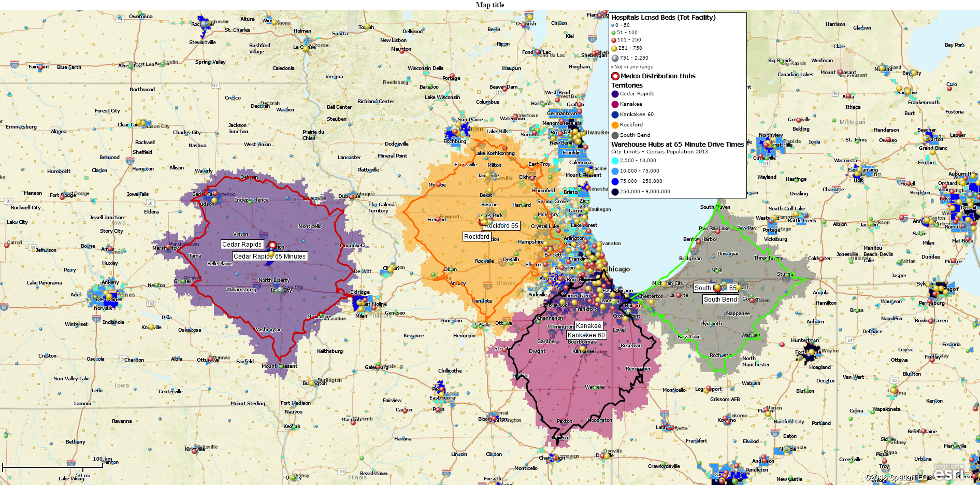980x485 pixels.
Task: Click the 'Sun Valley Lake' label
Action: (x=71, y=379)
